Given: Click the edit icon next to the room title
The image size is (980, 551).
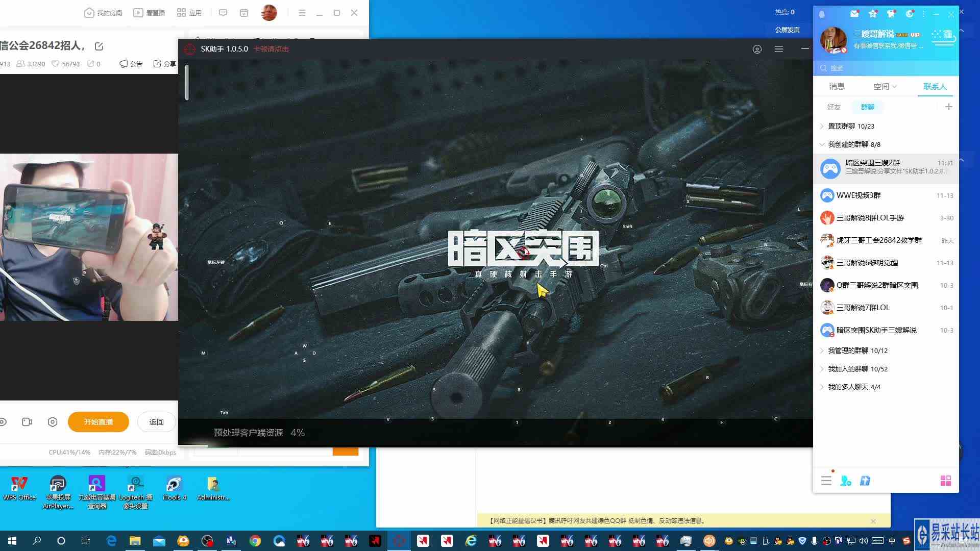Looking at the screenshot, I should 99,46.
